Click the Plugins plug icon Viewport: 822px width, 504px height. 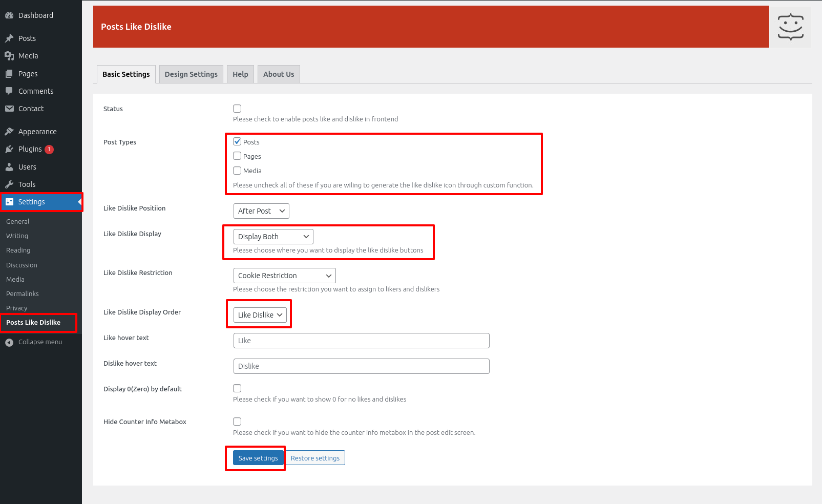(x=9, y=149)
